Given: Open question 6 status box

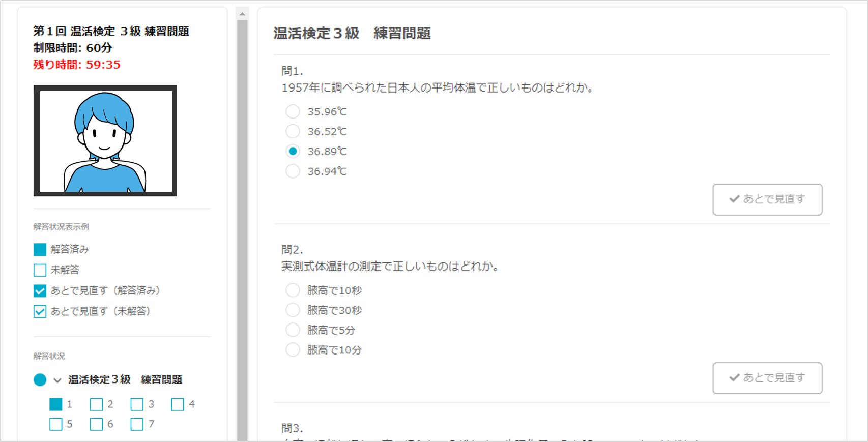Looking at the screenshot, I should [x=96, y=424].
